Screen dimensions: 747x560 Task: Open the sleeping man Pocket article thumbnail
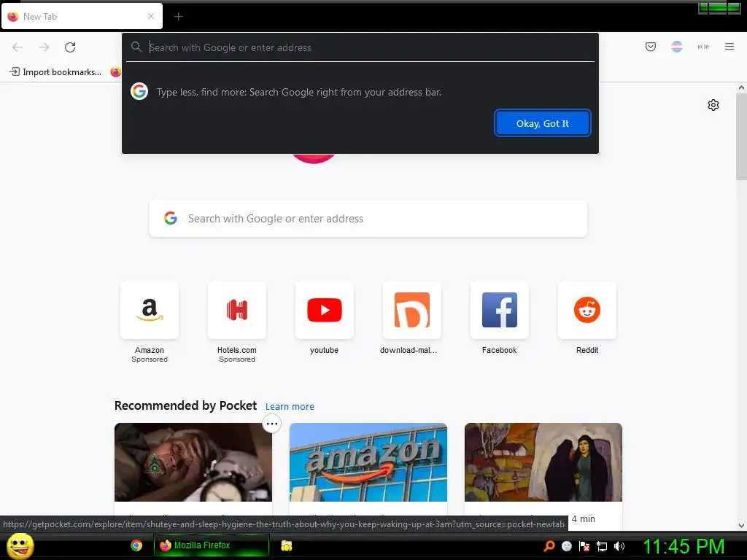pyautogui.click(x=193, y=462)
